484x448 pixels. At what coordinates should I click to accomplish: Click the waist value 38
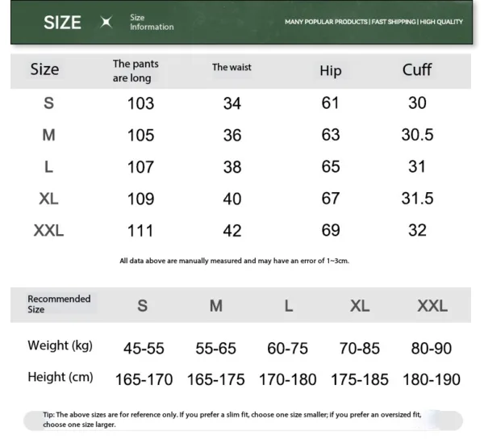coord(232,167)
